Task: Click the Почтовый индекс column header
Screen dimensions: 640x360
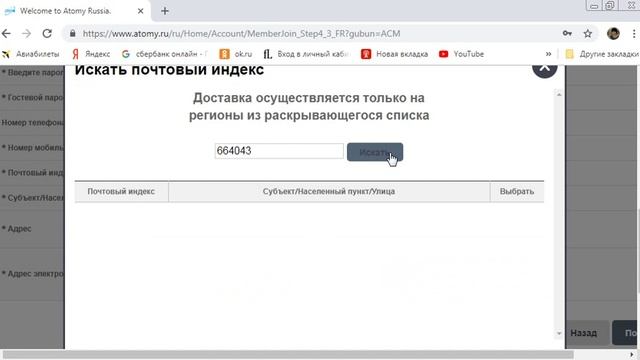Action: [121, 191]
